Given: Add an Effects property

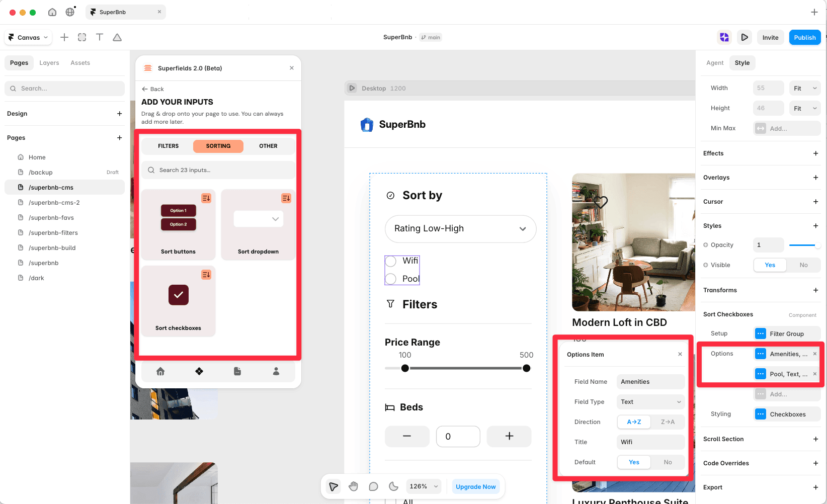Looking at the screenshot, I should [816, 153].
